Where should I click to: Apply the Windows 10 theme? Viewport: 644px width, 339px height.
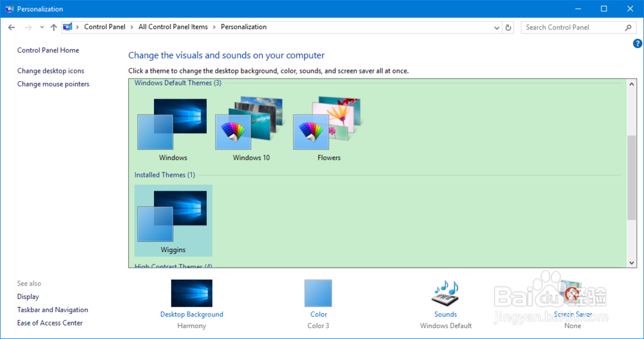click(x=251, y=129)
